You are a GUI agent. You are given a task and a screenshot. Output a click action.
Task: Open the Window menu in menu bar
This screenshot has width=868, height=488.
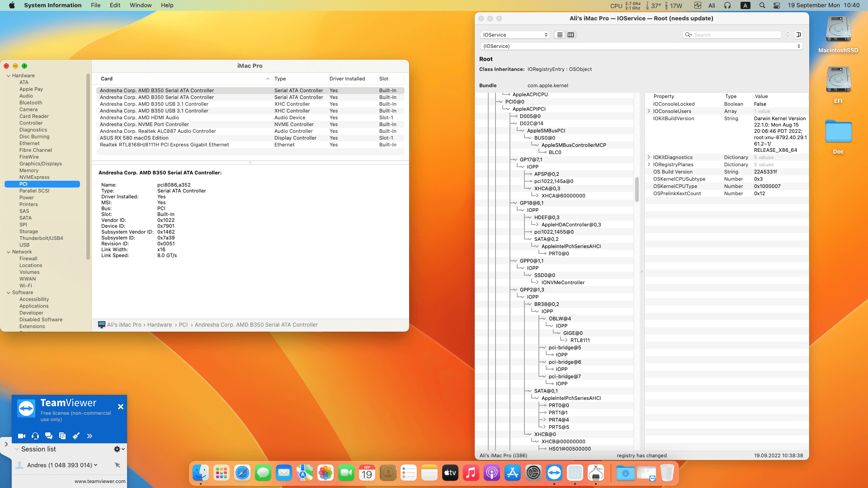(x=141, y=5)
